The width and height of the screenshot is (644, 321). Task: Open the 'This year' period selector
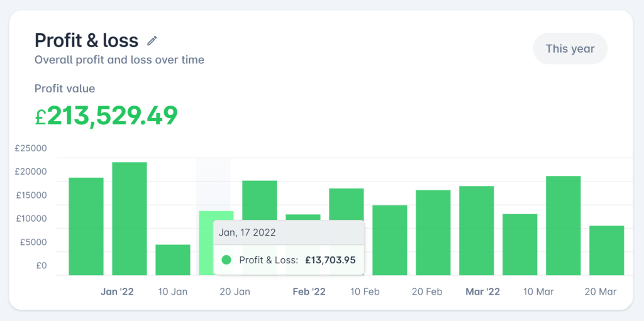coord(570,49)
